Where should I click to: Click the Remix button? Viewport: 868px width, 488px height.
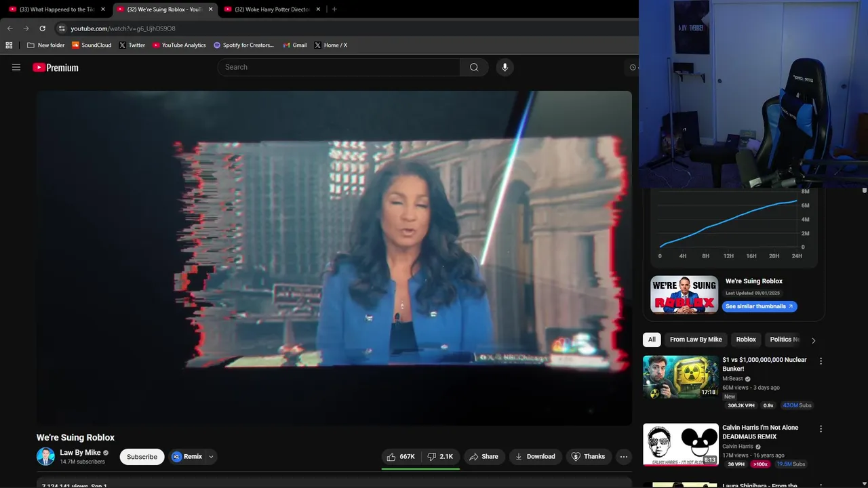point(187,457)
